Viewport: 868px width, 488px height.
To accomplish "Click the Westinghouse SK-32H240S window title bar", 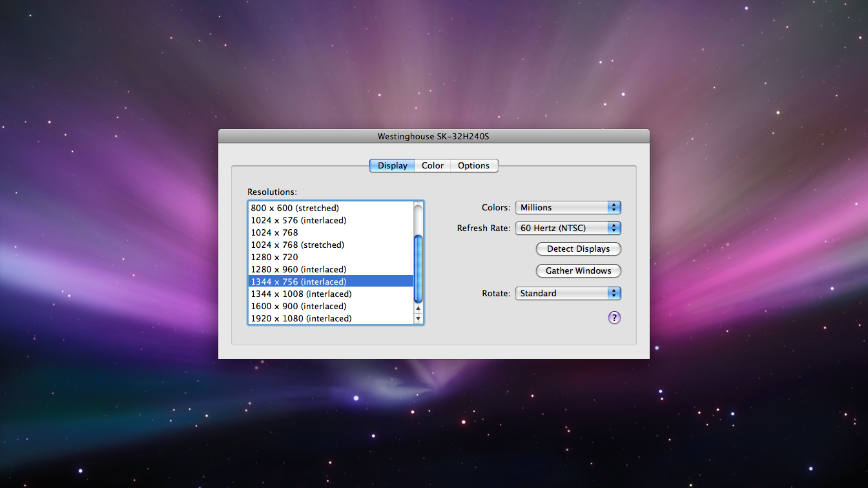I will click(433, 136).
